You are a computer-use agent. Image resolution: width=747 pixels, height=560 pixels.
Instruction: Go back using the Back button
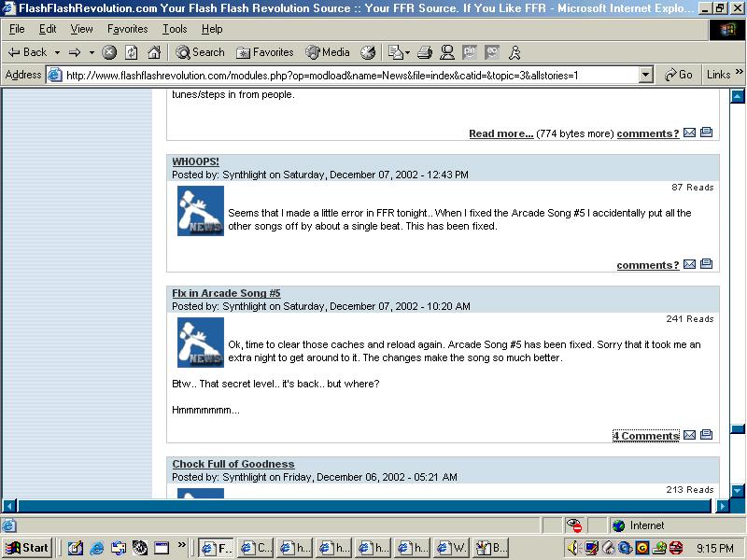28,52
